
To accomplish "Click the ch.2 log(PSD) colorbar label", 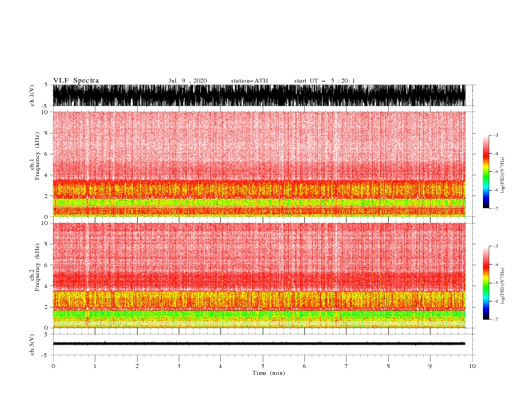I will point(502,286).
